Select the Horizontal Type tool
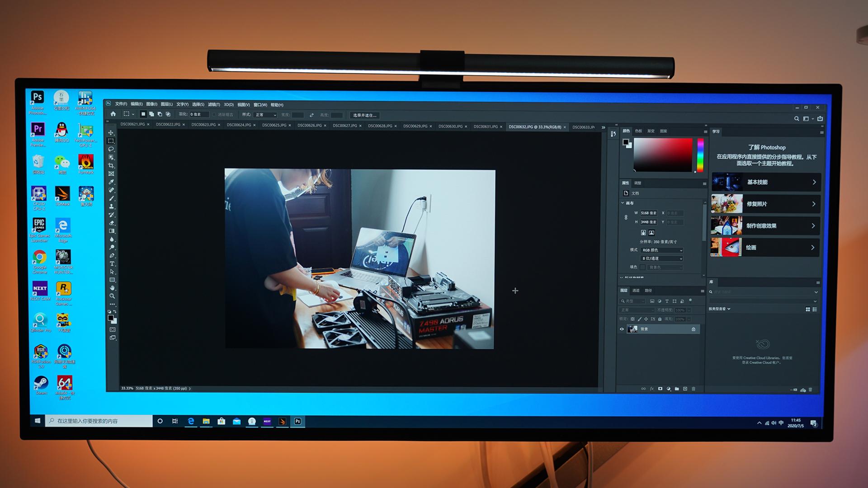This screenshot has height=488, width=868. (112, 264)
